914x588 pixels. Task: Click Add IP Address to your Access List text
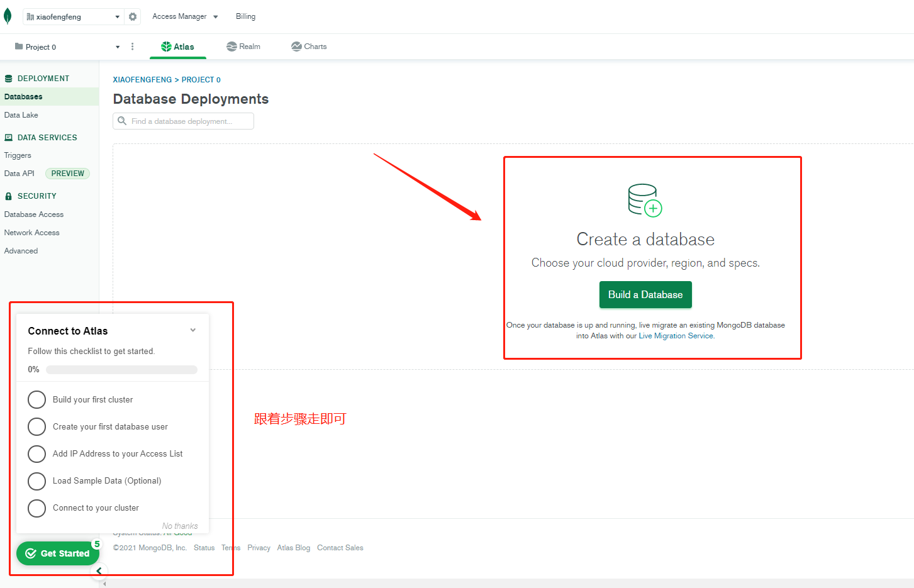pyautogui.click(x=118, y=453)
